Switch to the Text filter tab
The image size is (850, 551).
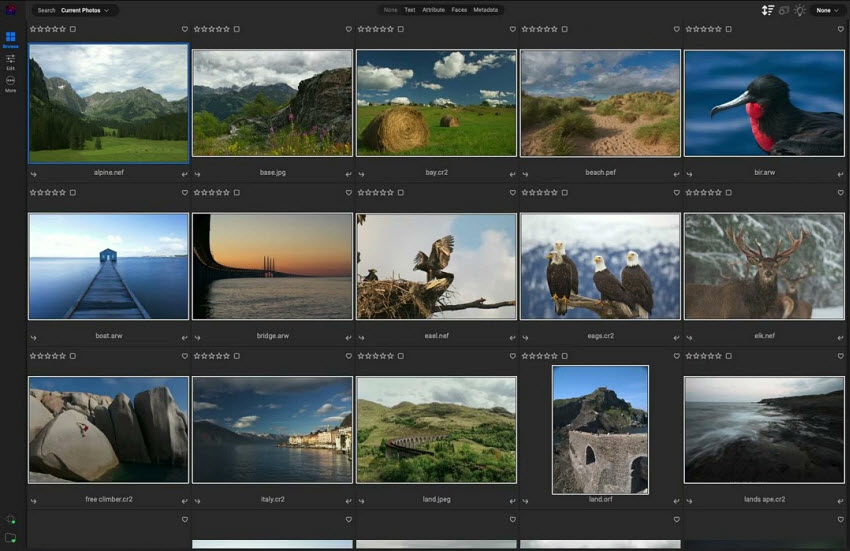point(410,10)
